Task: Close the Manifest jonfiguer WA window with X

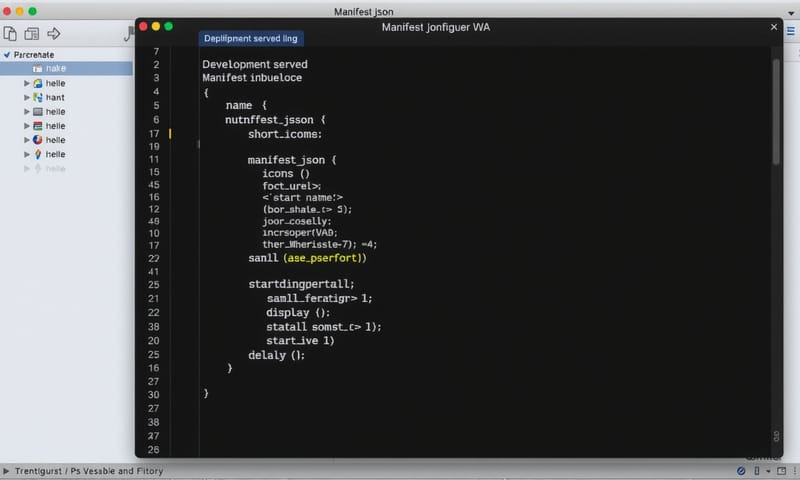Action: pyautogui.click(x=774, y=27)
